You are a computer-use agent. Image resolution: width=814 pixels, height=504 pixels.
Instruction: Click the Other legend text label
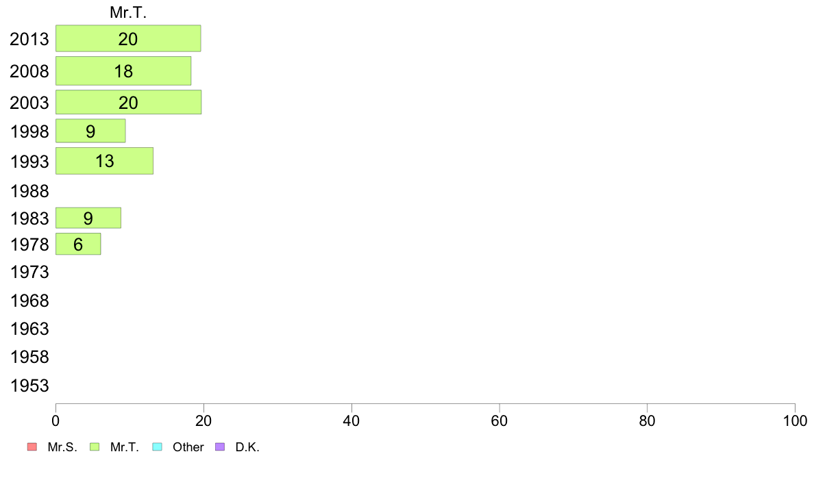point(188,447)
